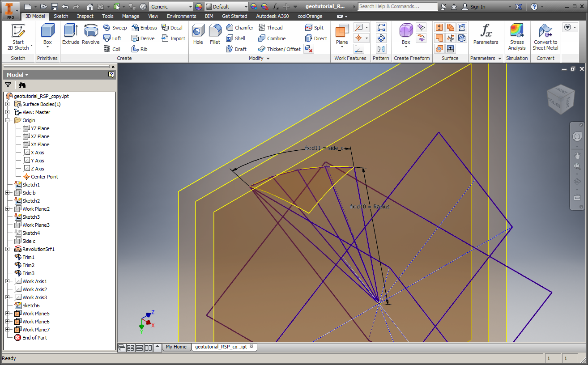Open the browser filter funnel icon
Viewport: 588px width, 365px height.
(8, 85)
